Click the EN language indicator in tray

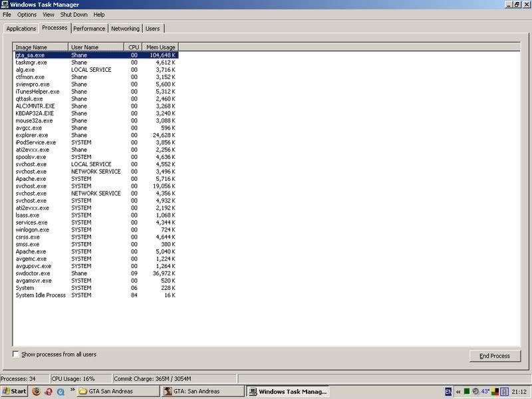click(x=448, y=392)
